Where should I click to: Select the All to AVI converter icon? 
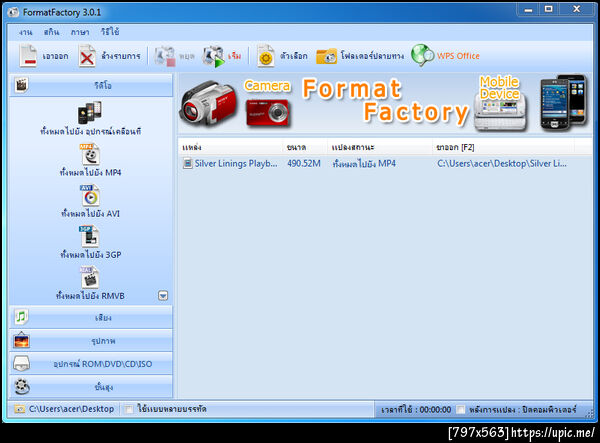pos(90,195)
